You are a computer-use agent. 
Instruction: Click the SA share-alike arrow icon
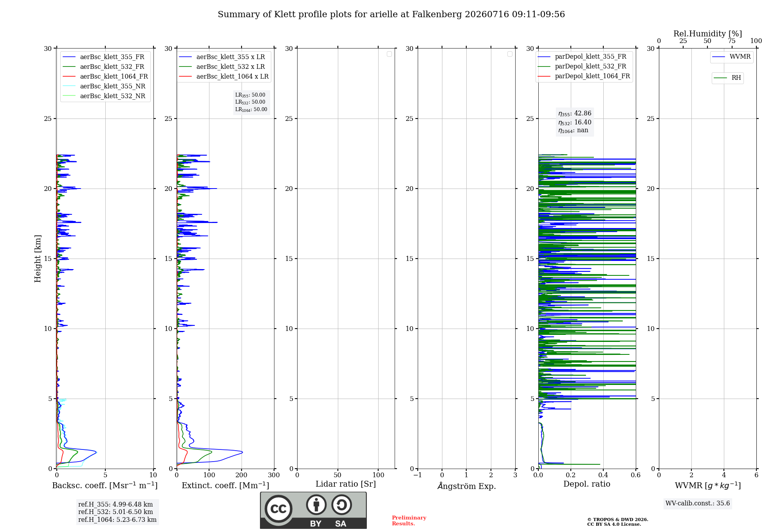pyautogui.click(x=341, y=505)
